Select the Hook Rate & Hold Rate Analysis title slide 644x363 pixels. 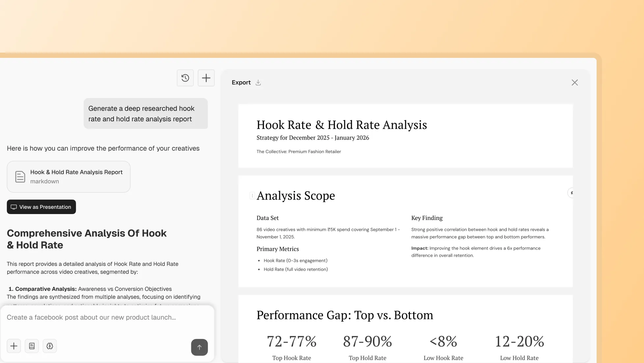405,136
